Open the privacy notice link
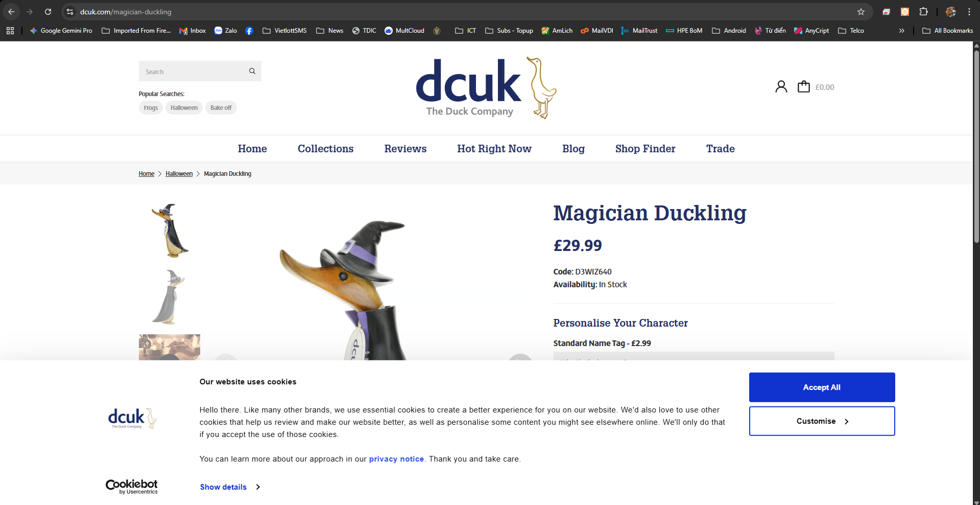 pyautogui.click(x=396, y=459)
